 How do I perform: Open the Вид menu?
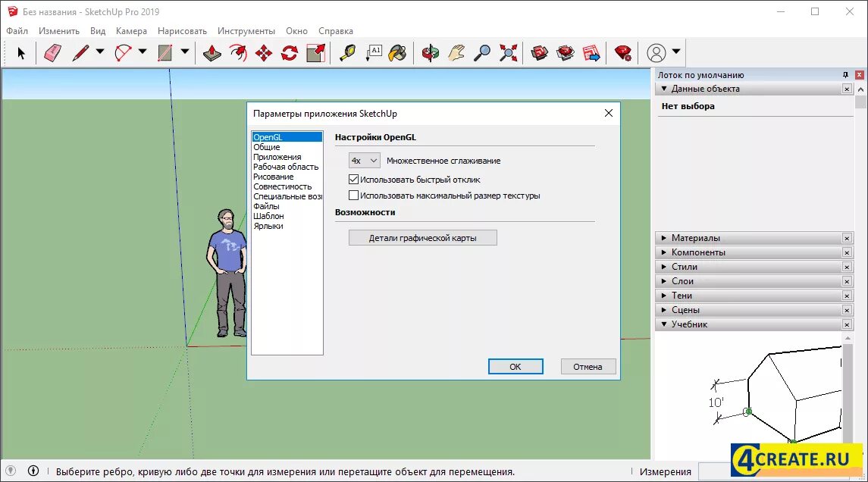tap(98, 31)
